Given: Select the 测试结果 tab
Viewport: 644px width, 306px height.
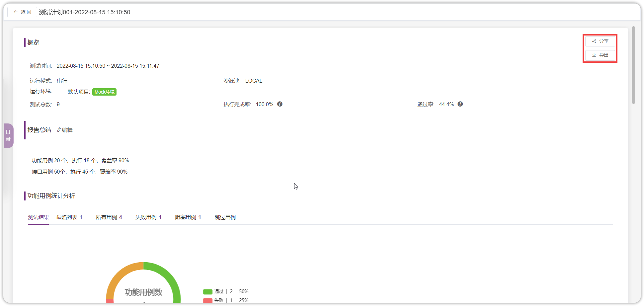Looking at the screenshot, I should pyautogui.click(x=38, y=217).
